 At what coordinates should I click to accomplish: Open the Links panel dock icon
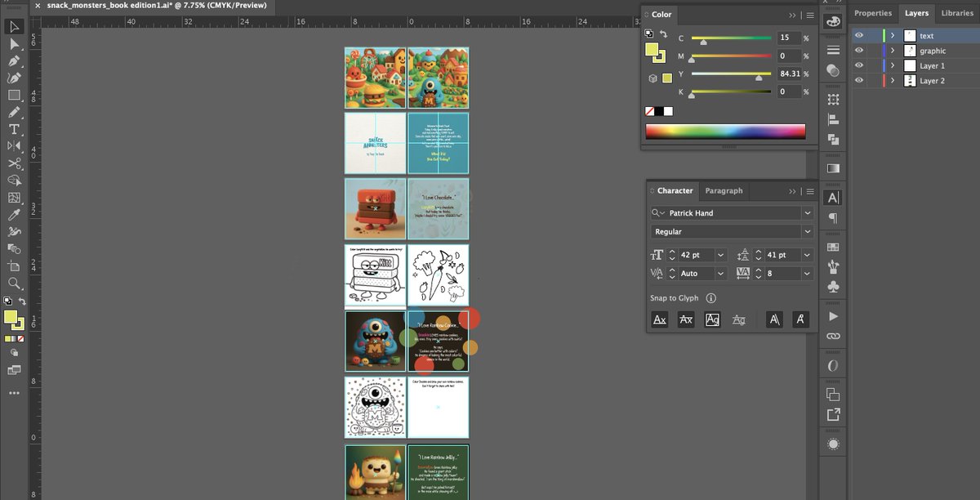833,336
